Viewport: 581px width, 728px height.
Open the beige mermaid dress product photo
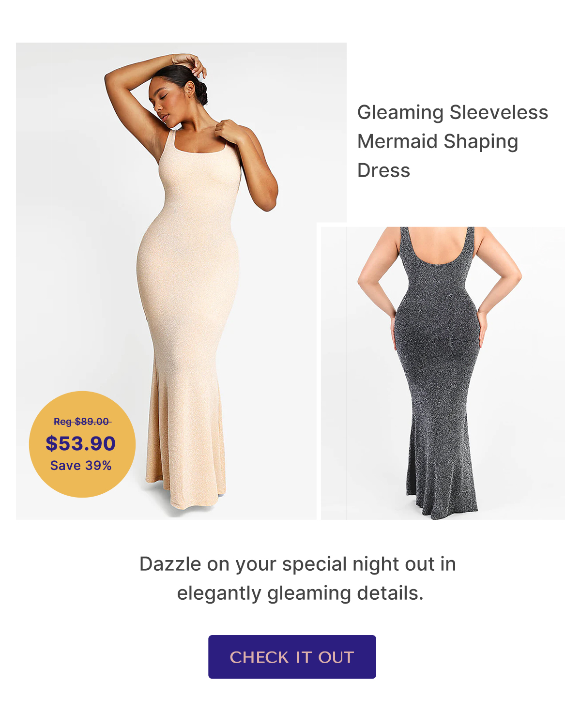click(x=181, y=281)
